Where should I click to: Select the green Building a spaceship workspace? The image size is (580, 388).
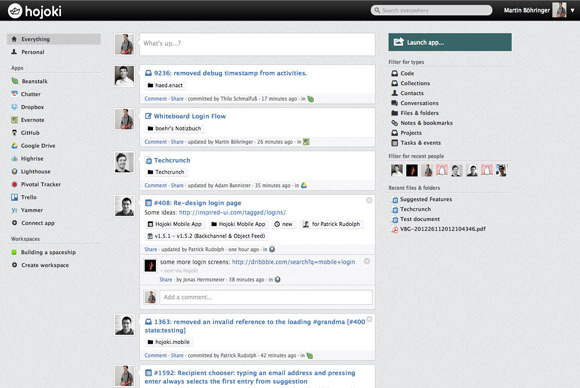44,252
